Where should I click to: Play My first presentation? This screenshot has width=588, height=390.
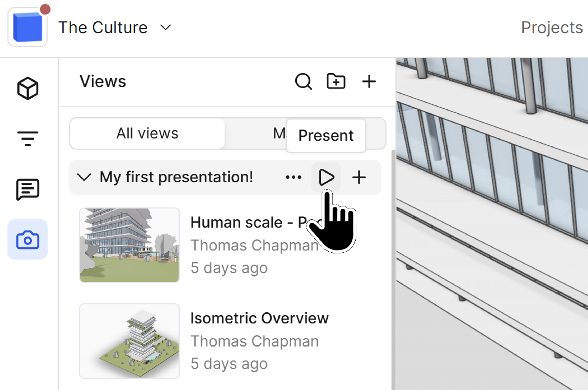326,177
